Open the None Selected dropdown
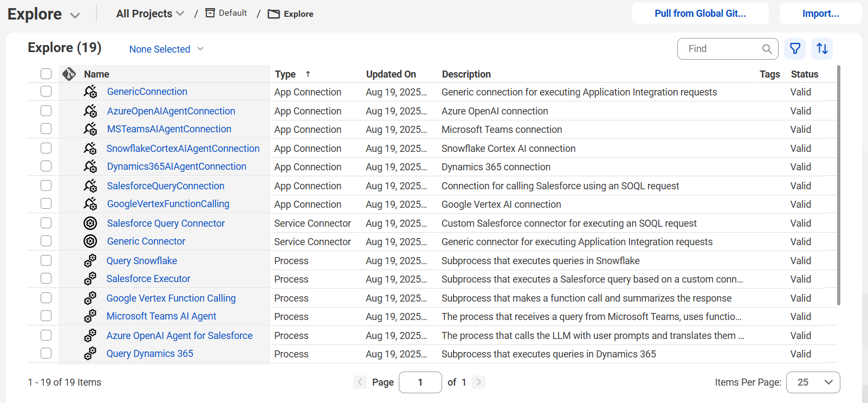This screenshot has height=403, width=868. (166, 49)
